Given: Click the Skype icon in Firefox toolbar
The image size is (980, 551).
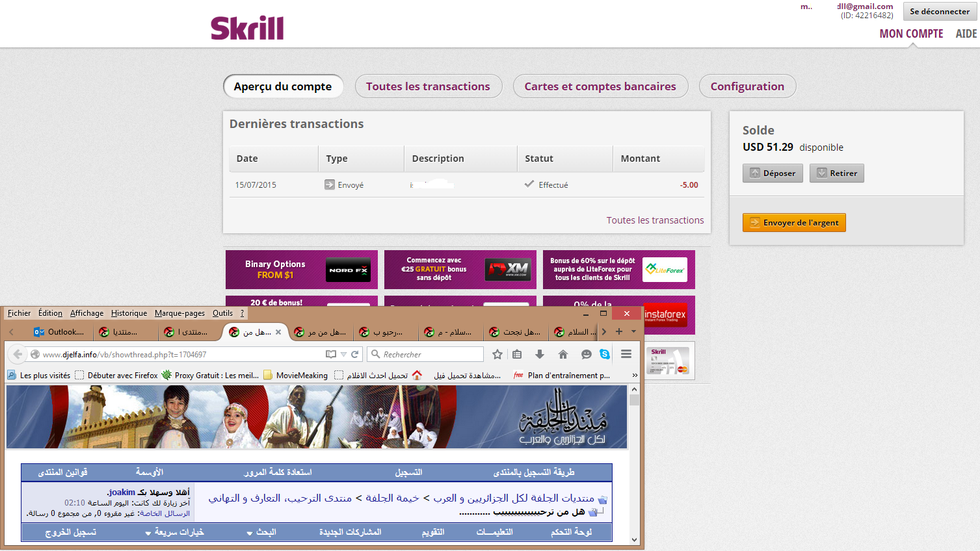Looking at the screenshot, I should (x=605, y=354).
